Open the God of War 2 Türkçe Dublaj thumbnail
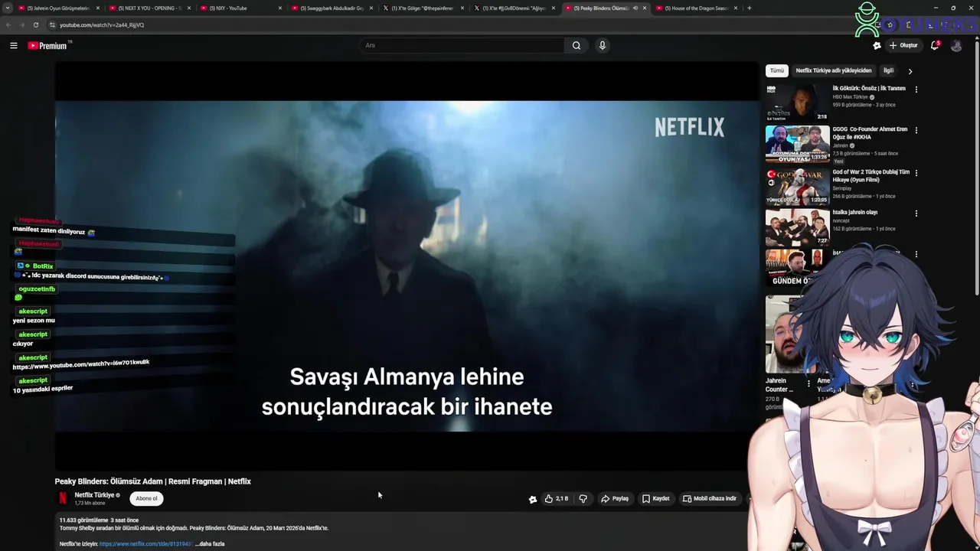The height and width of the screenshot is (551, 980). click(x=797, y=186)
